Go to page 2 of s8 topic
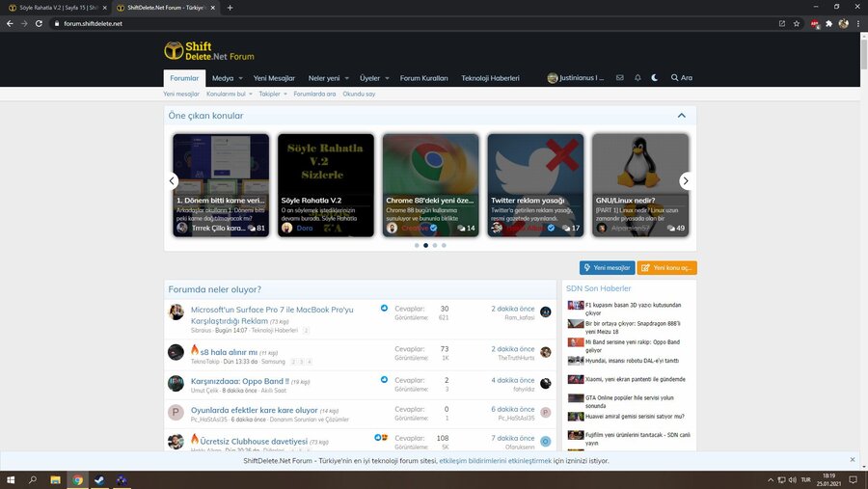This screenshot has width=868, height=489. point(293,362)
